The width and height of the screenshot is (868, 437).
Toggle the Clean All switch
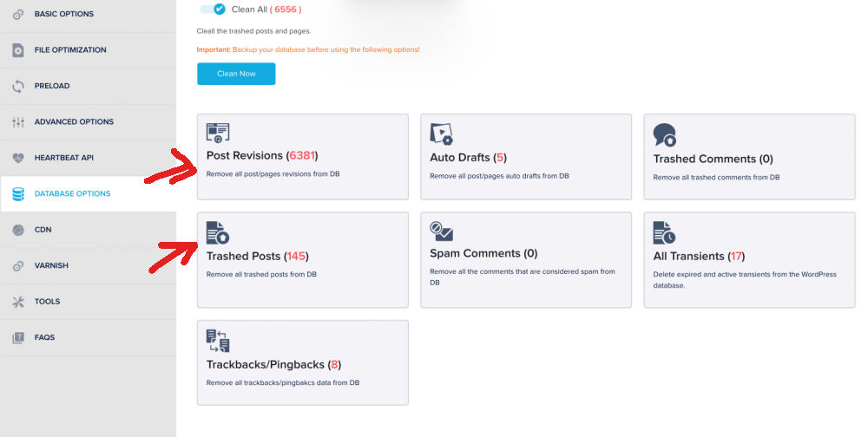click(213, 10)
